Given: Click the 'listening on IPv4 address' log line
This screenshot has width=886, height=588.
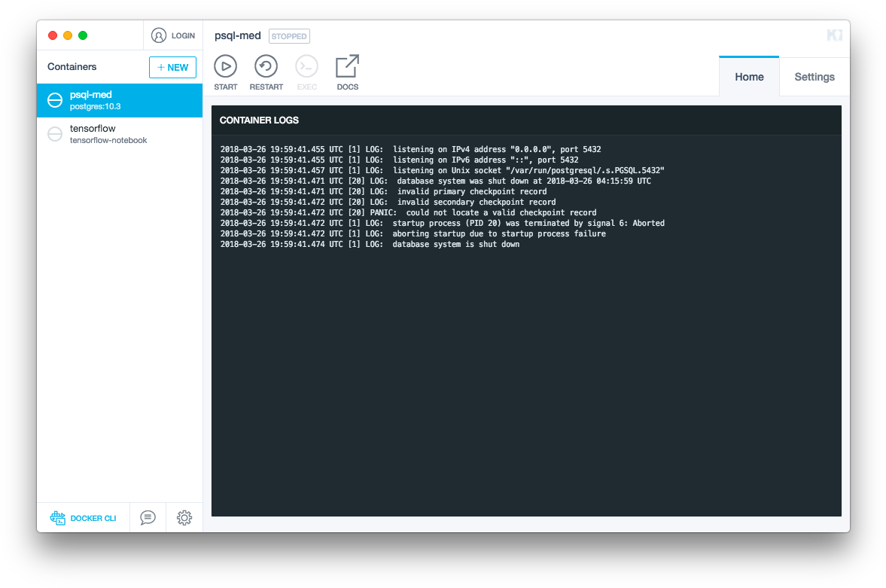Looking at the screenshot, I should pyautogui.click(x=411, y=149).
